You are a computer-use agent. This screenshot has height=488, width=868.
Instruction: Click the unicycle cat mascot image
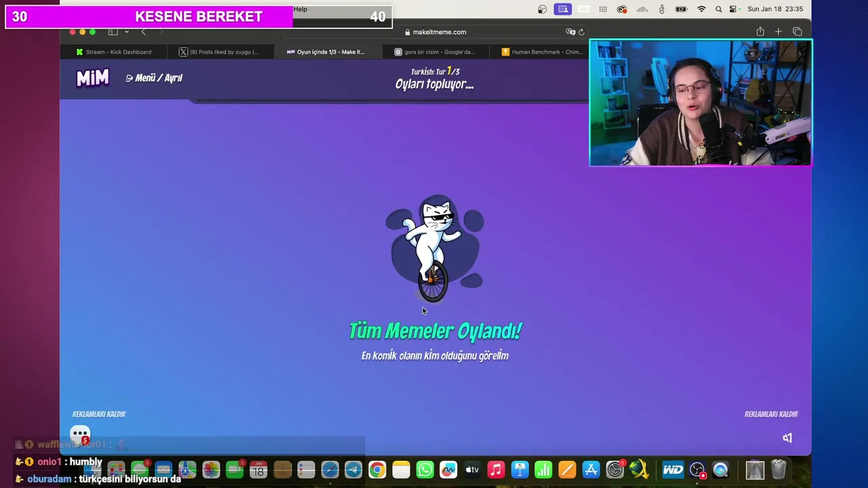(434, 249)
